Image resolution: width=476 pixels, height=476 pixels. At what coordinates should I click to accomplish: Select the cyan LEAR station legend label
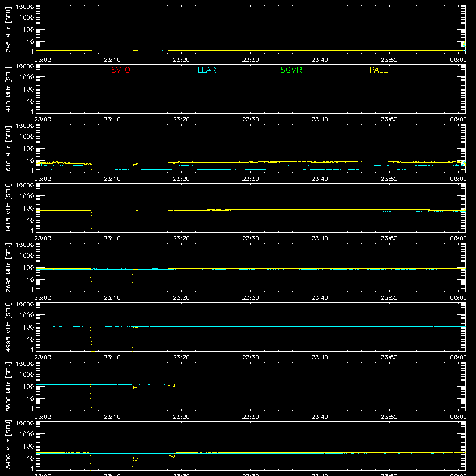point(206,70)
